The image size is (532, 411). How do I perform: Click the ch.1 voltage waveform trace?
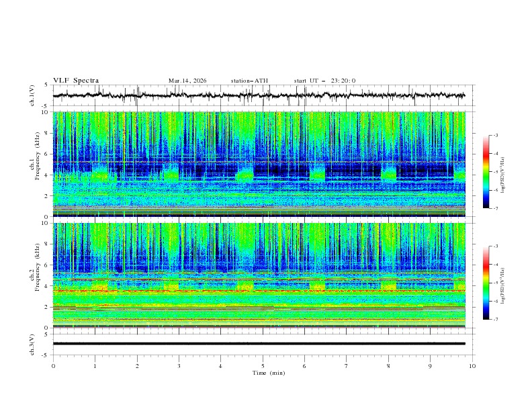259,95
